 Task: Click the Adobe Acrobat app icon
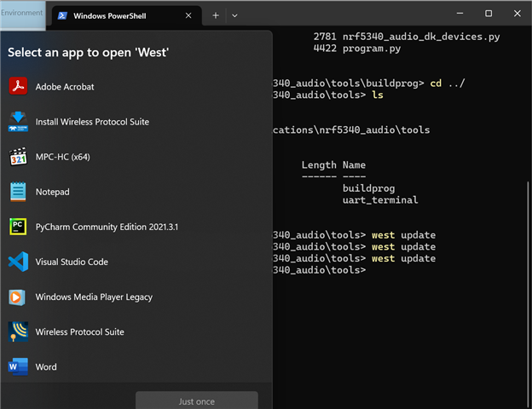coord(18,86)
